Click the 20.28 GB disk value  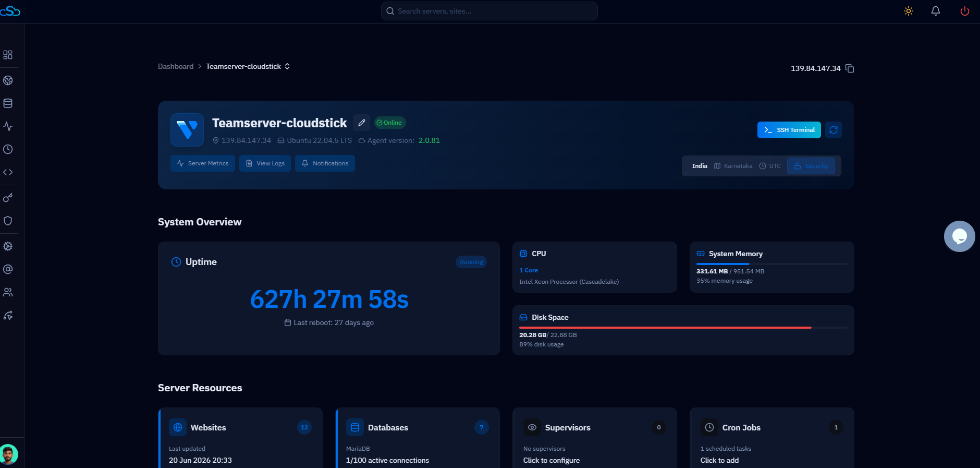click(533, 335)
